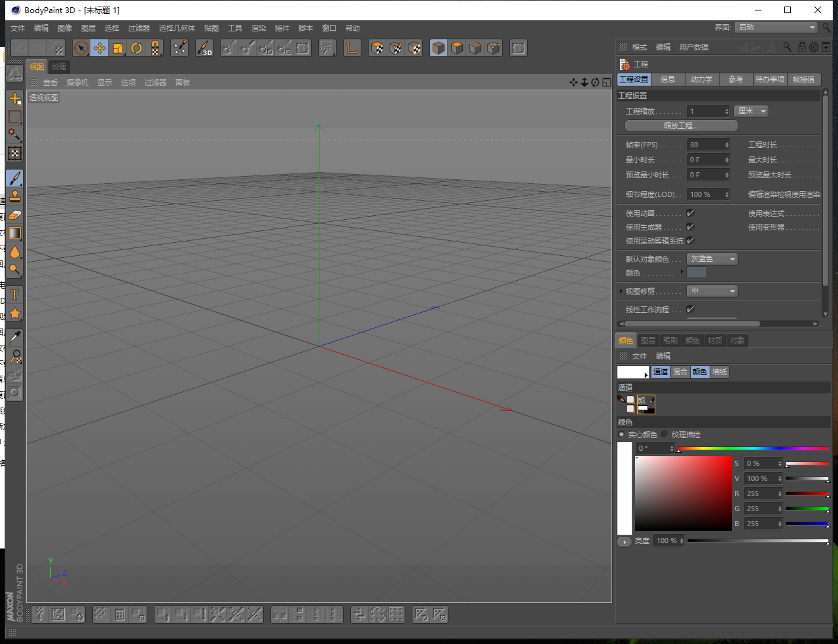Open the 贴图 menu
The width and height of the screenshot is (838, 644).
(x=211, y=28)
